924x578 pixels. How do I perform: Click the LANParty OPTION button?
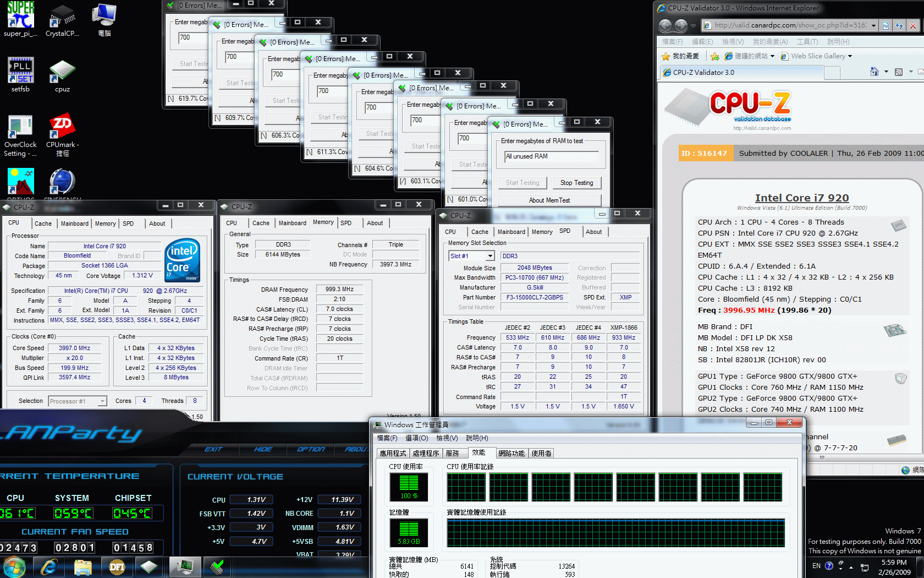click(x=311, y=449)
